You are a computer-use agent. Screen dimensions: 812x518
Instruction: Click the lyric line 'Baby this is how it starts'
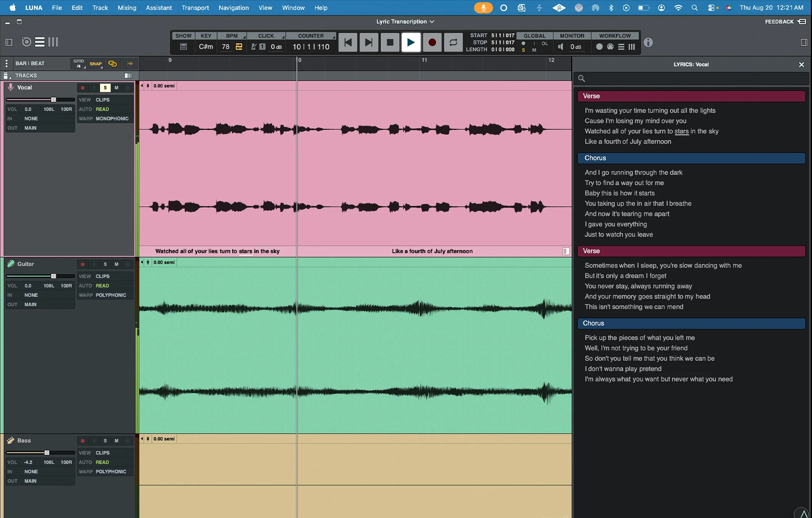point(619,193)
